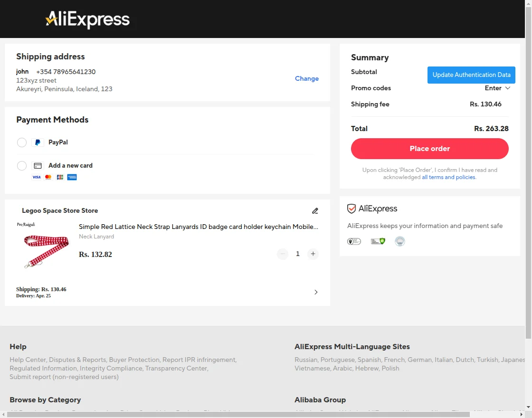Click the JCB card logo

click(60, 177)
